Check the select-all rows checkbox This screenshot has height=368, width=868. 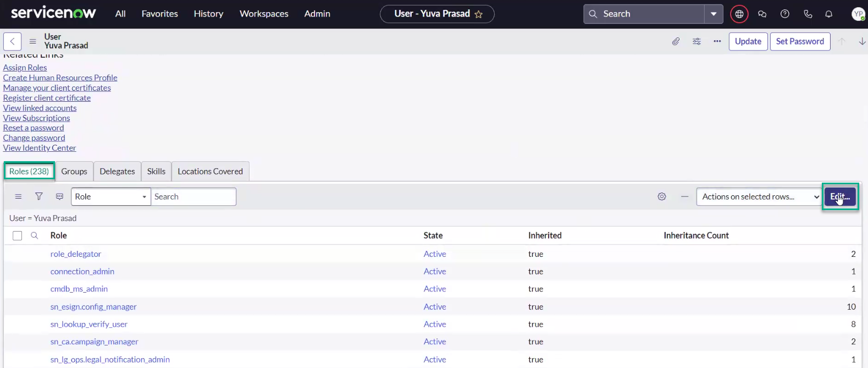pyautogui.click(x=18, y=235)
